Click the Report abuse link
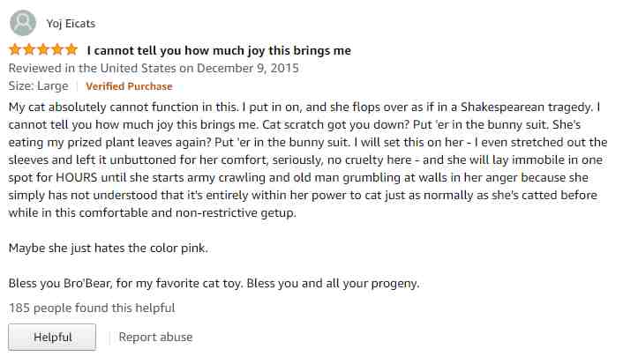Image resolution: width=623 pixels, height=364 pixels. pyautogui.click(x=155, y=337)
